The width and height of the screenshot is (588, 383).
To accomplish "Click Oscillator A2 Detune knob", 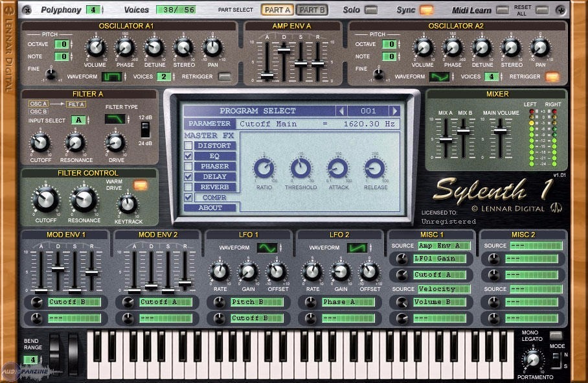I will 482,48.
